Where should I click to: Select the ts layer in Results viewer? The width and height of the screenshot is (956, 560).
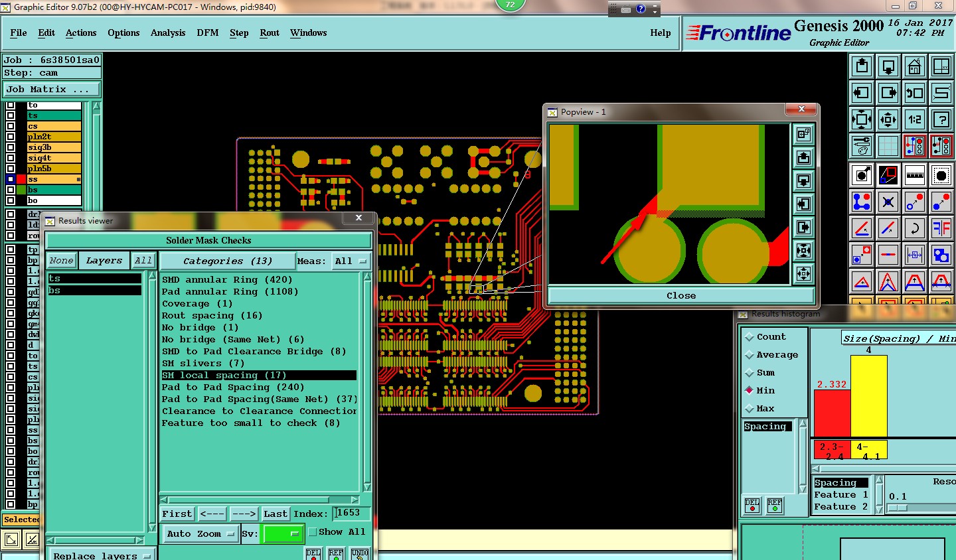(x=94, y=279)
